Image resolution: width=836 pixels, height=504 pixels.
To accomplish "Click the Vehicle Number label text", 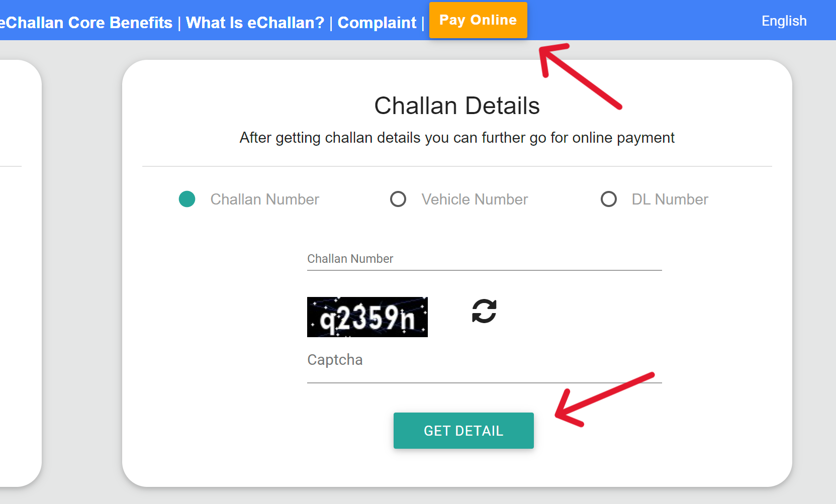I will tap(474, 199).
